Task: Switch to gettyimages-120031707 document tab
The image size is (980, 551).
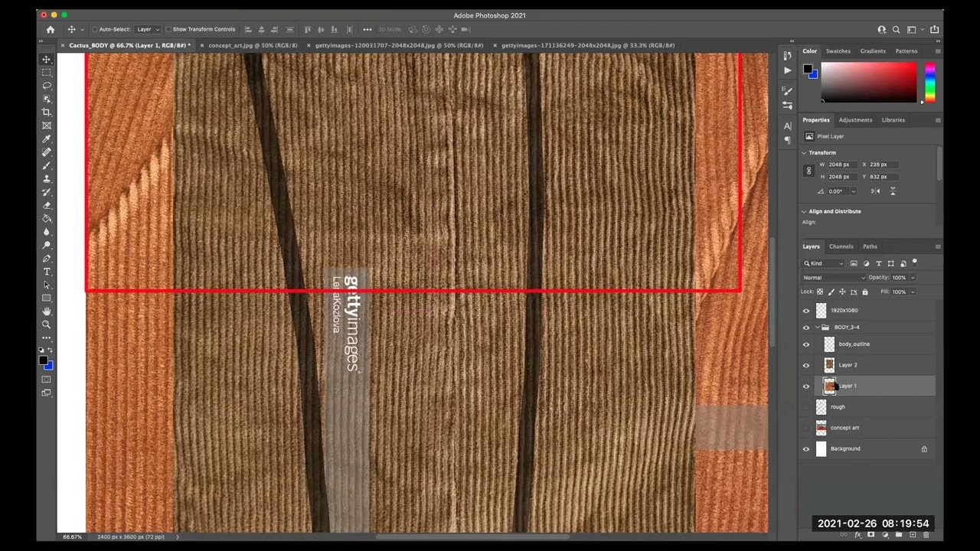Action: (x=399, y=45)
